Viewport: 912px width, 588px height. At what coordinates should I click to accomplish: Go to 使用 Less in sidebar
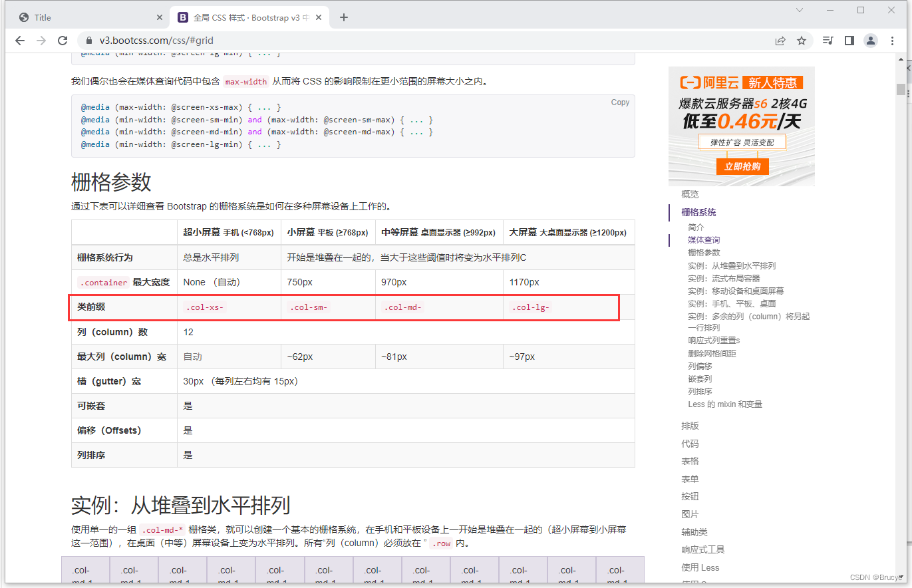700,567
